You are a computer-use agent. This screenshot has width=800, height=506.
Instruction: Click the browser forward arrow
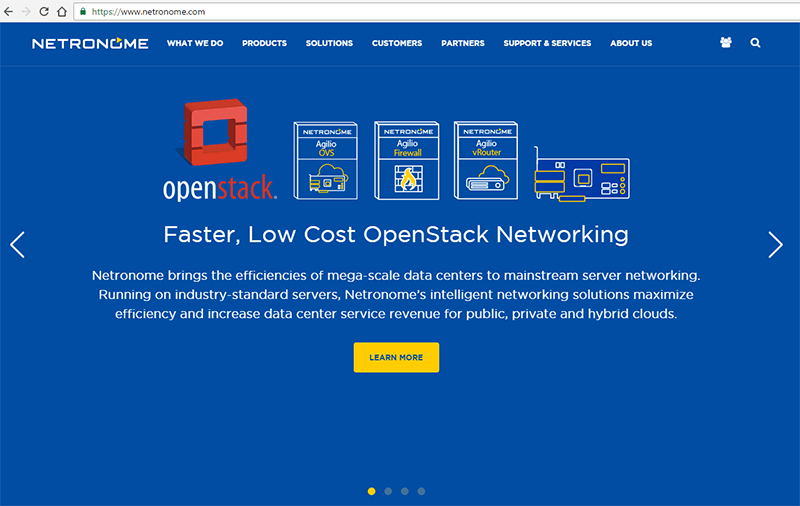[x=26, y=11]
